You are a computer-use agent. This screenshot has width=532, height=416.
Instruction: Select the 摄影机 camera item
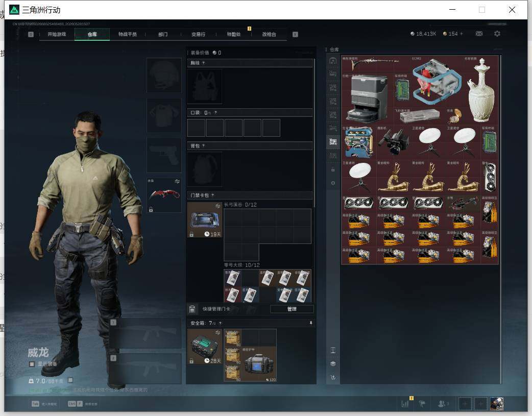(394, 142)
